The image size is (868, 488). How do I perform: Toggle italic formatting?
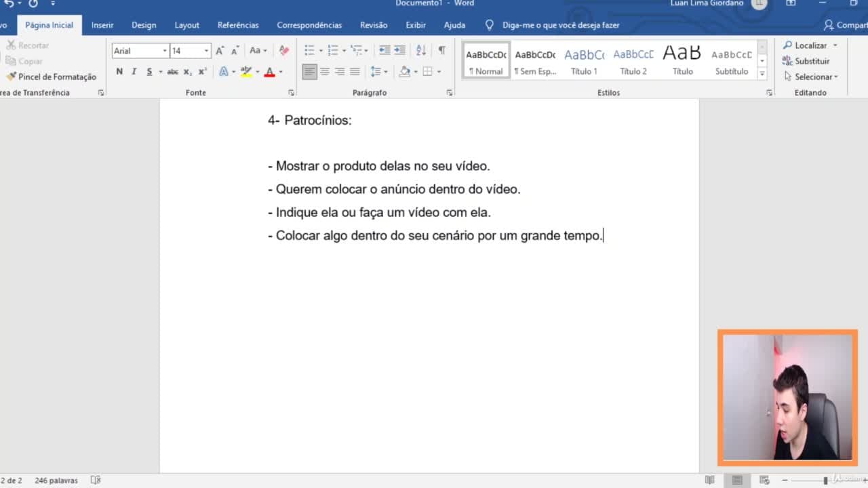tap(134, 72)
